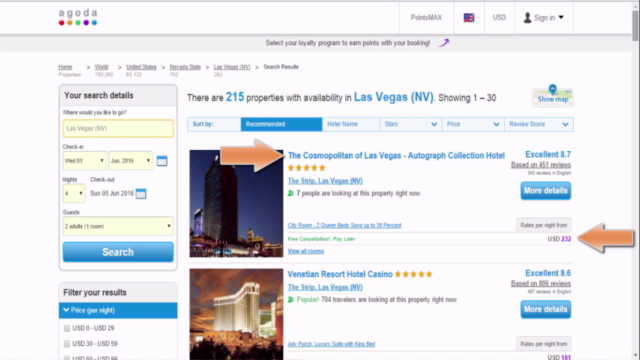Image resolution: width=640 pixels, height=360 pixels.
Task: Open The Cosmopolitan of Las Vegas title
Action: [396, 156]
